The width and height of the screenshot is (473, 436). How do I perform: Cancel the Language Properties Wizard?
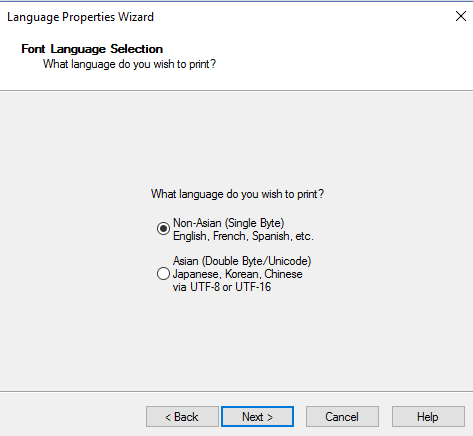tap(342, 417)
